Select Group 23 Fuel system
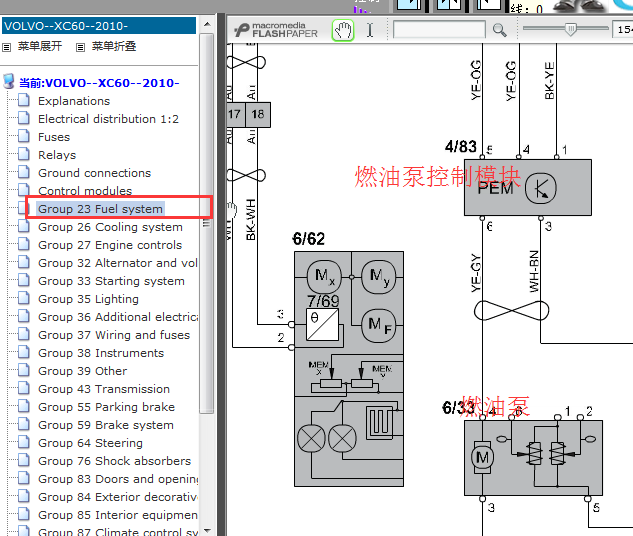 tap(100, 209)
